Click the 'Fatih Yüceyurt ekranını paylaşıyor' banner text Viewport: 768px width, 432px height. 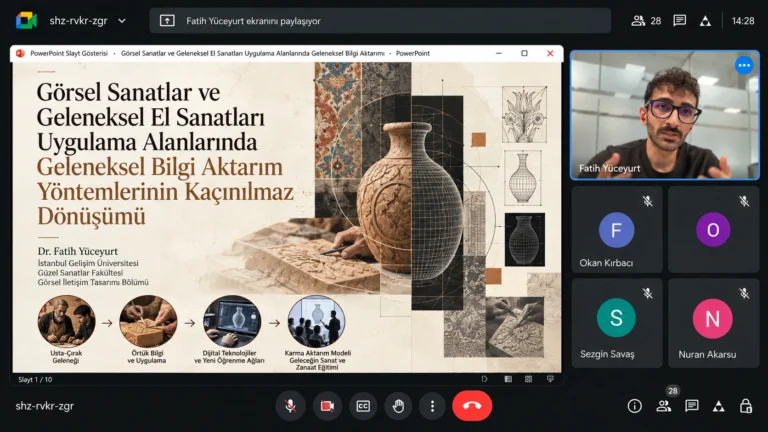(253, 21)
